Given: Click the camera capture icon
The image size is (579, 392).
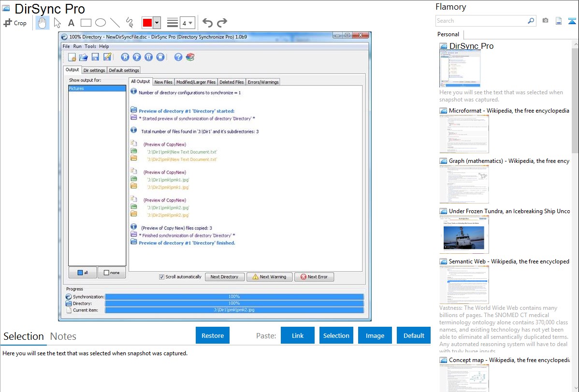Looking at the screenshot, I should tap(545, 21).
